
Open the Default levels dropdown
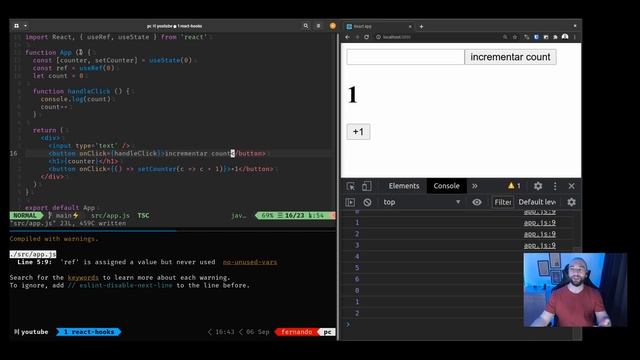[x=537, y=202]
